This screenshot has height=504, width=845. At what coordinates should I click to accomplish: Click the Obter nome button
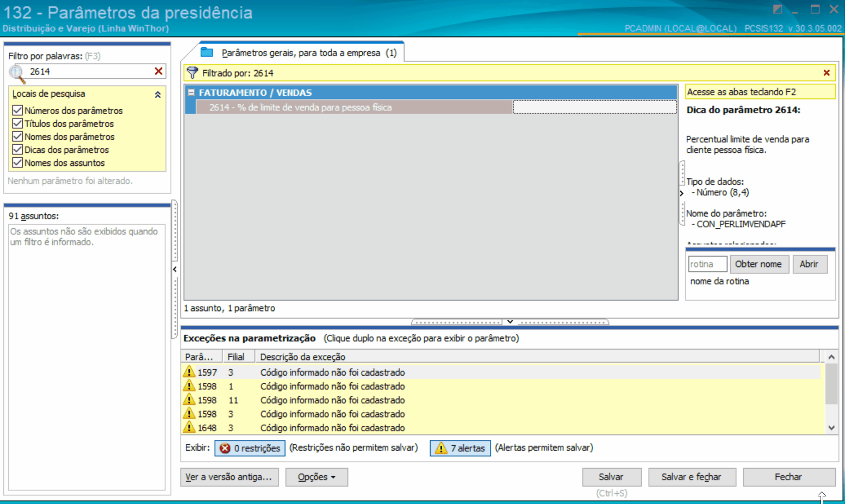coord(759,264)
